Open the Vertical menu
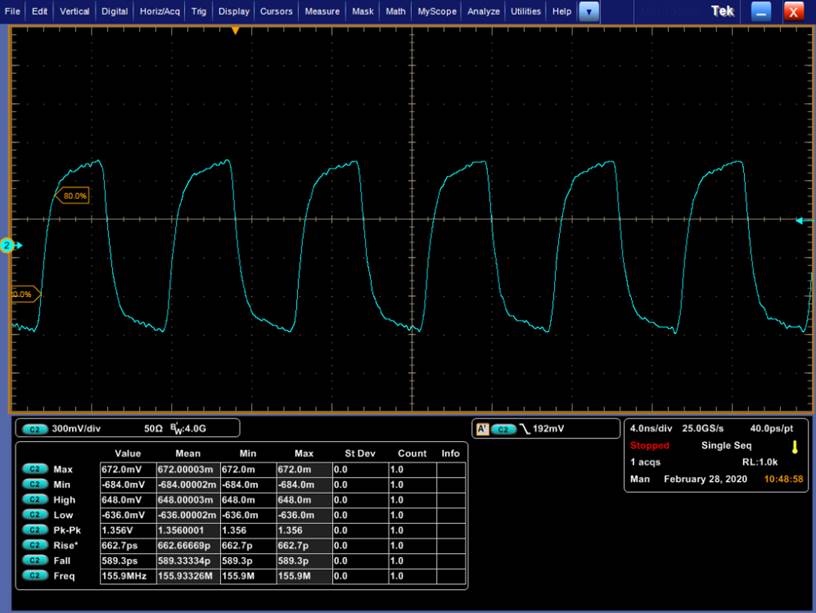The width and height of the screenshot is (816, 613). pyautogui.click(x=74, y=11)
